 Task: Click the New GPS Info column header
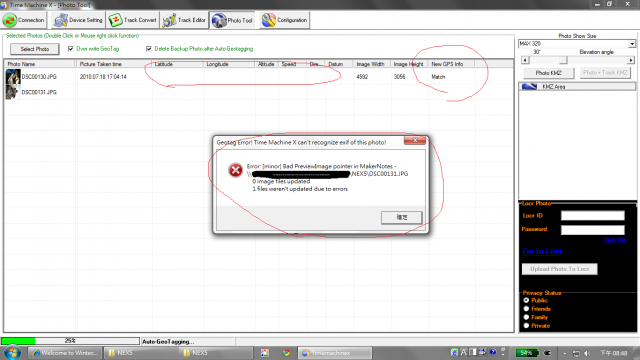tap(451, 64)
